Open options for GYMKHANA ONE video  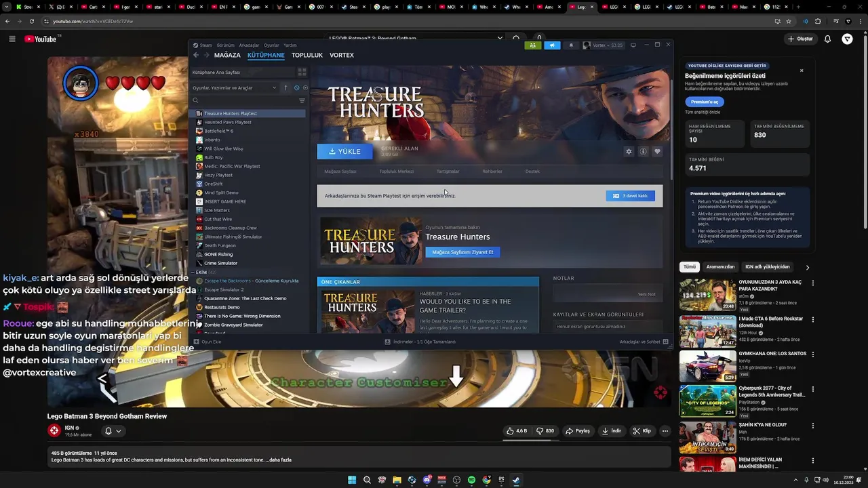pyautogui.click(x=812, y=354)
